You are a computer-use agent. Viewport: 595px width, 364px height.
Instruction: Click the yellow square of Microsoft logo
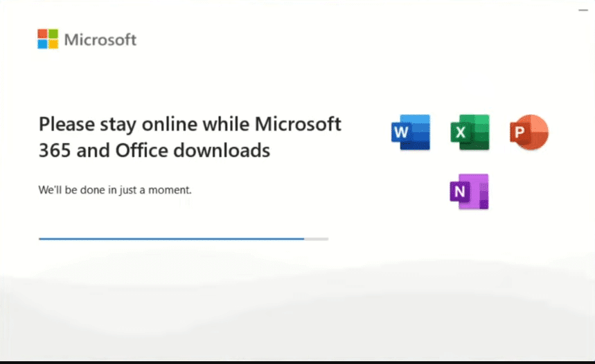(53, 44)
